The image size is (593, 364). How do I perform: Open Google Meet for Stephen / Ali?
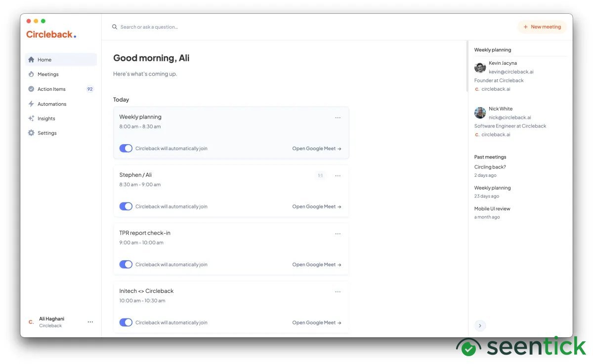[x=317, y=206]
